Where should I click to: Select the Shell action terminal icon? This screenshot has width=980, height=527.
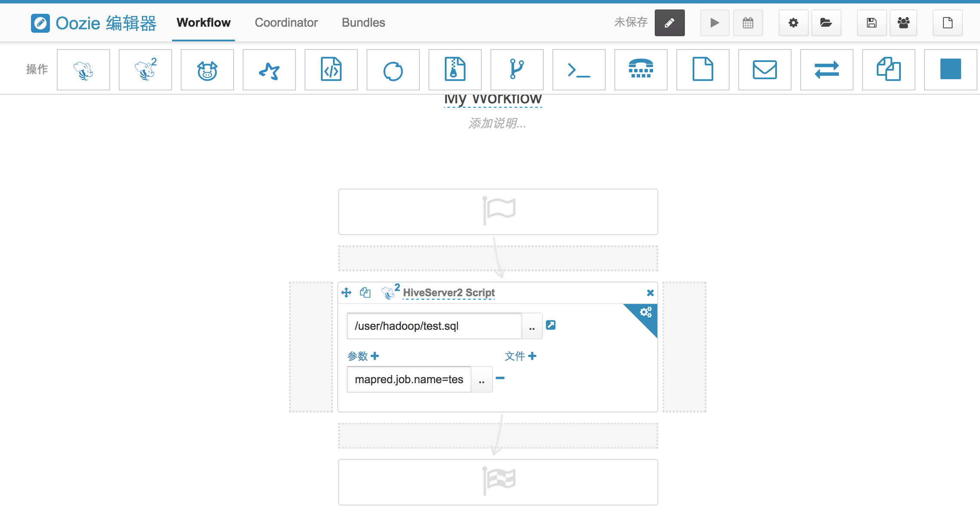click(x=579, y=70)
